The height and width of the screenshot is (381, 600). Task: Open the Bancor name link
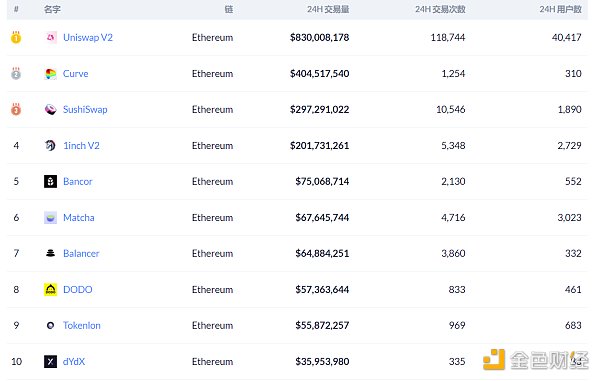pos(78,181)
